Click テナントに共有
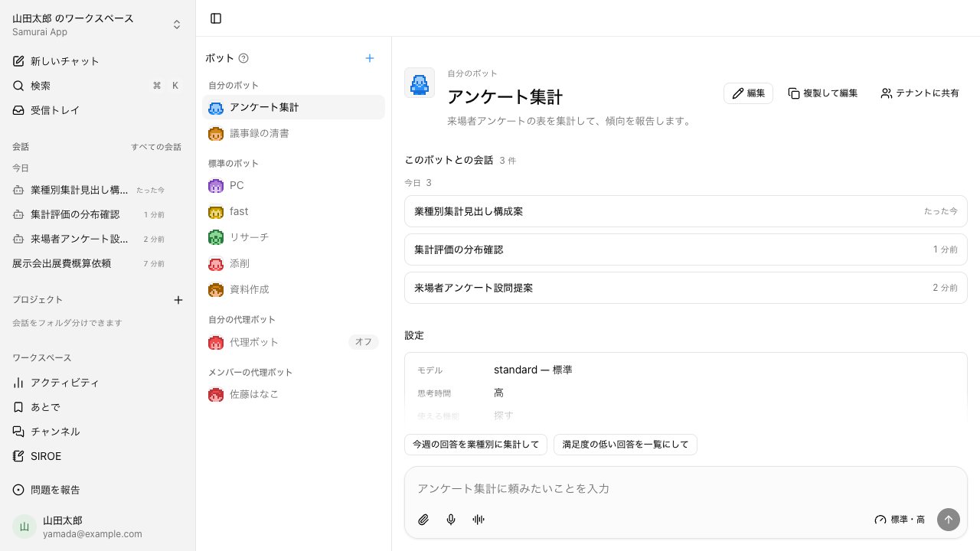Viewport: 980px width, 551px height. point(920,93)
